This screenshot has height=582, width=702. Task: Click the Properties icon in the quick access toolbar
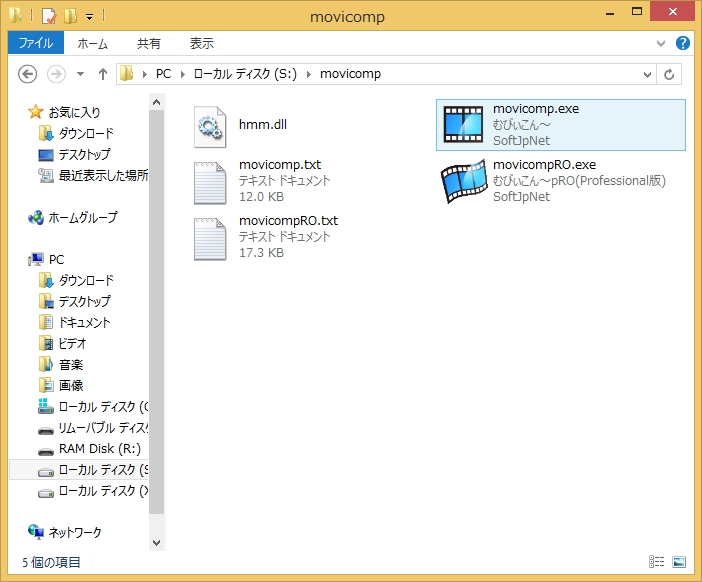(49, 16)
